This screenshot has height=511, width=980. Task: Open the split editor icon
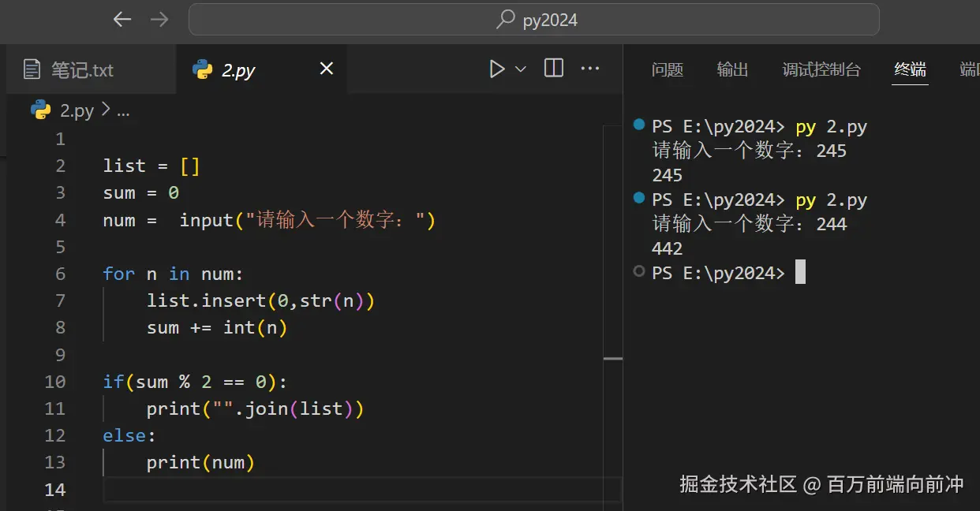pyautogui.click(x=553, y=69)
